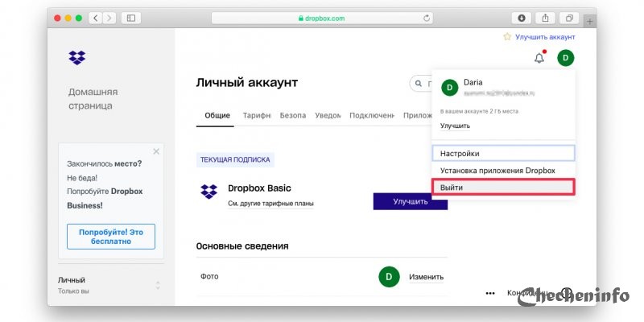Open the three-dots footer menu

tap(489, 293)
